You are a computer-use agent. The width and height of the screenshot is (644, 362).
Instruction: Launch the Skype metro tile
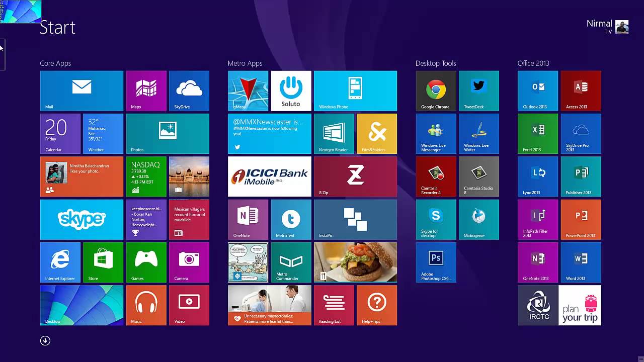82,220
